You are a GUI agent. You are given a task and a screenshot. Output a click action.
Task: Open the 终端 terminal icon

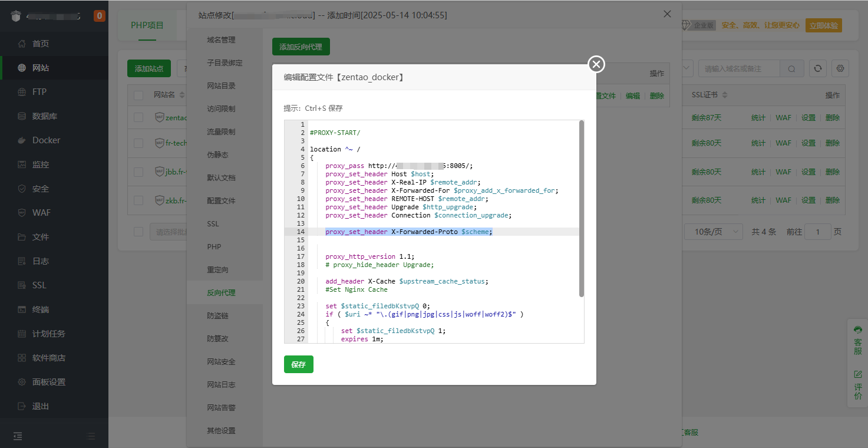[22, 309]
